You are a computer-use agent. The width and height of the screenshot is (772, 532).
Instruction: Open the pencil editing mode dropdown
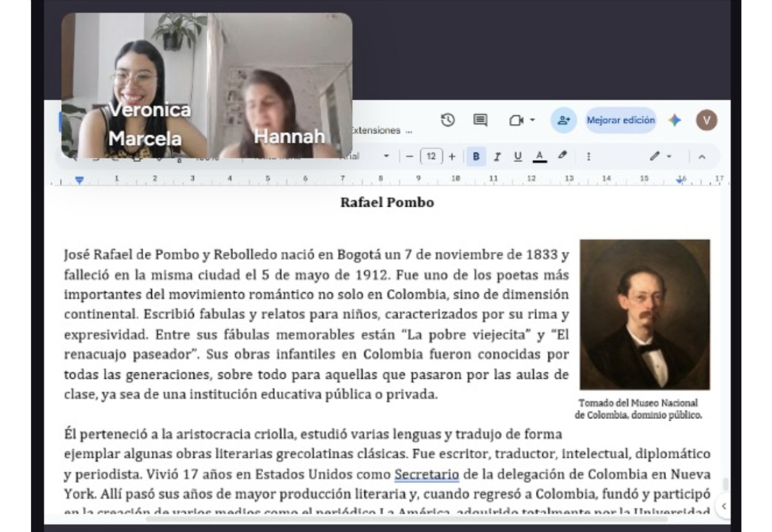coord(660,157)
